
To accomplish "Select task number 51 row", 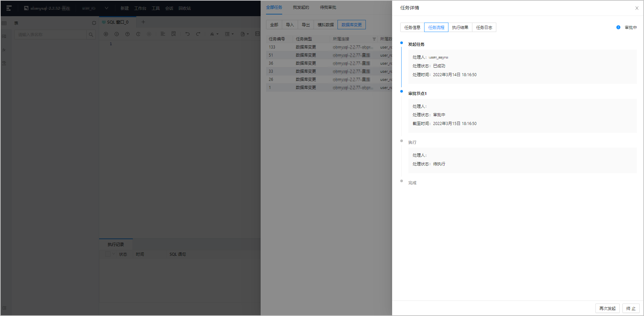I will [x=329, y=55].
